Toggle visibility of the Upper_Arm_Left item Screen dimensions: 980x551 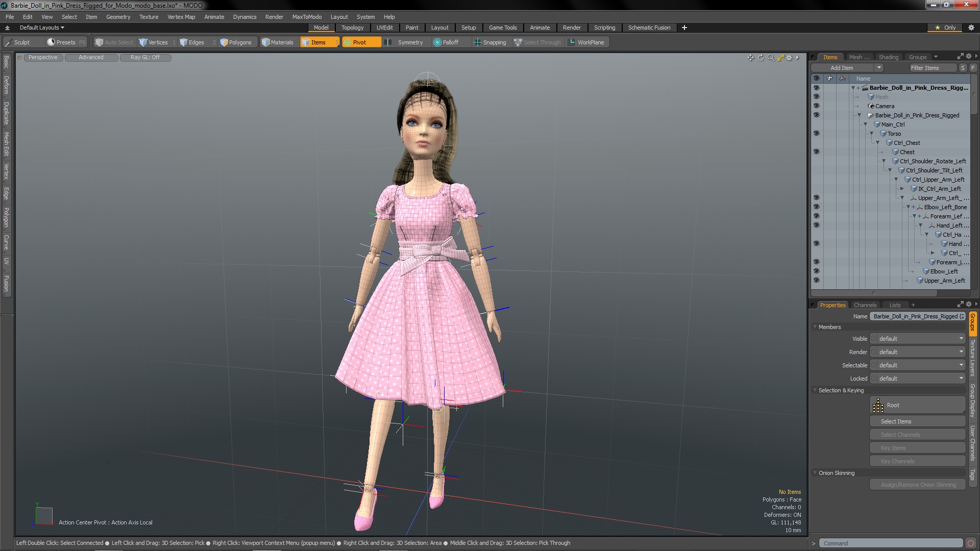(x=816, y=281)
